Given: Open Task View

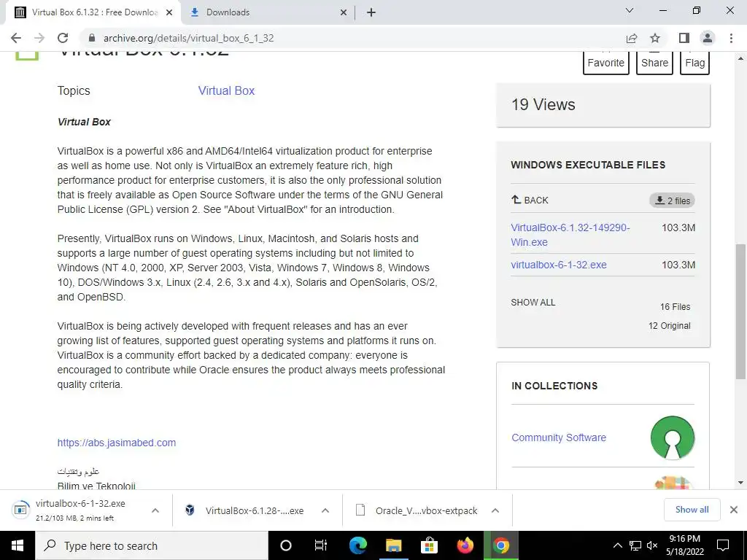Looking at the screenshot, I should click(x=321, y=545).
